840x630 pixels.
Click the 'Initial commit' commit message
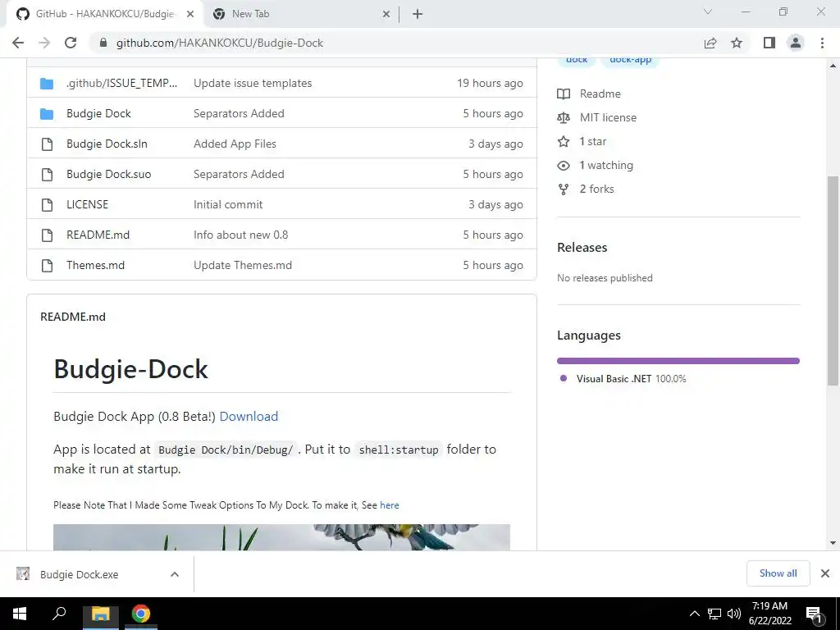pyautogui.click(x=228, y=204)
